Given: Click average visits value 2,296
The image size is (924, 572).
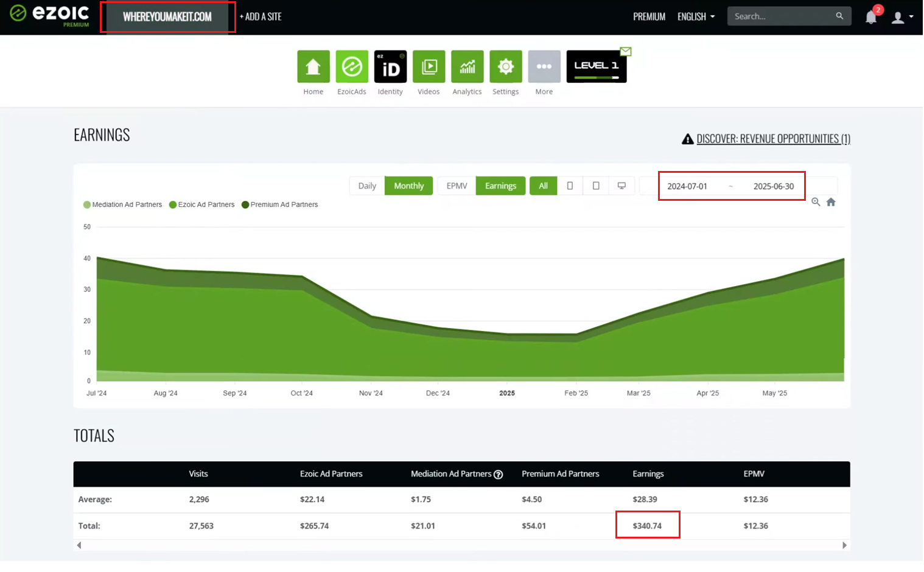Looking at the screenshot, I should pyautogui.click(x=199, y=500).
